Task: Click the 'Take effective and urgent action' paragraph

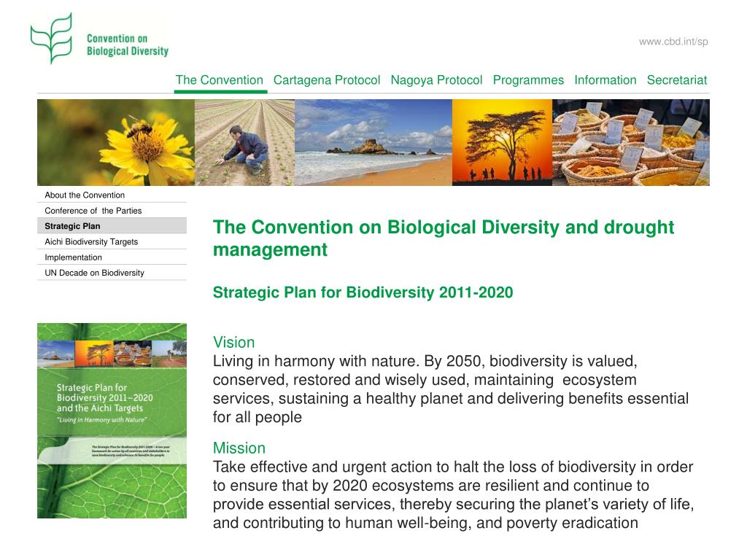Action: [453, 494]
